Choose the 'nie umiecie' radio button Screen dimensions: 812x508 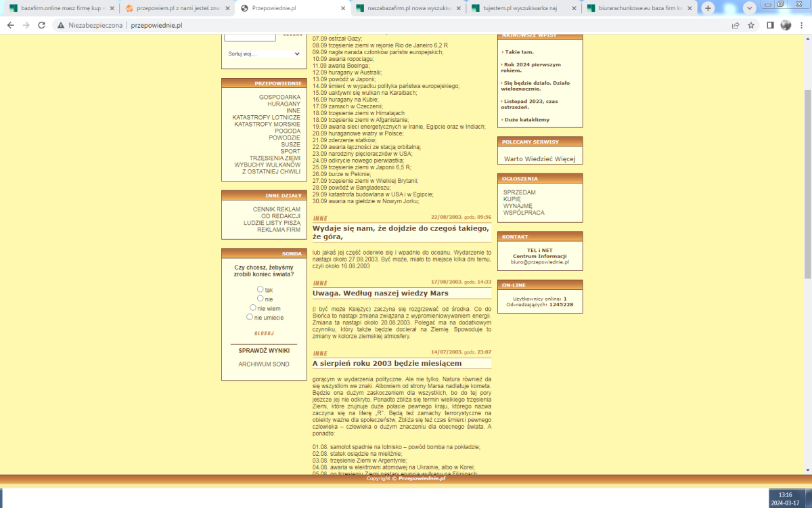coord(250,316)
